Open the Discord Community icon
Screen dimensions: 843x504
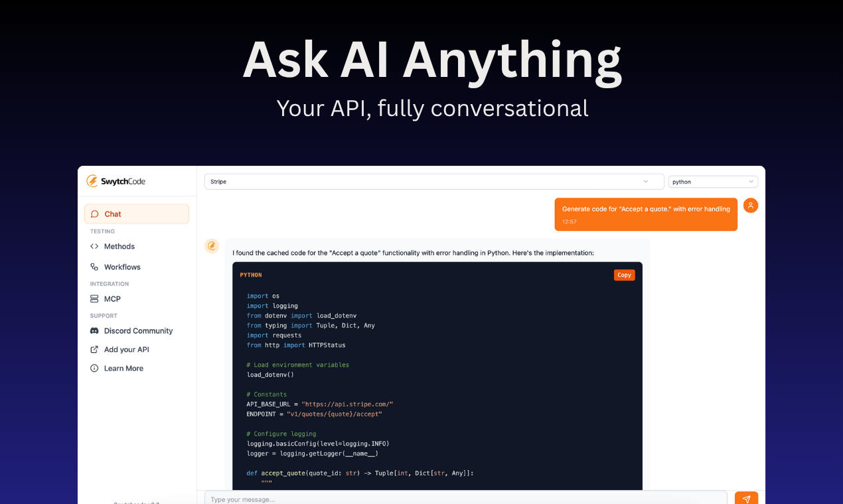94,330
